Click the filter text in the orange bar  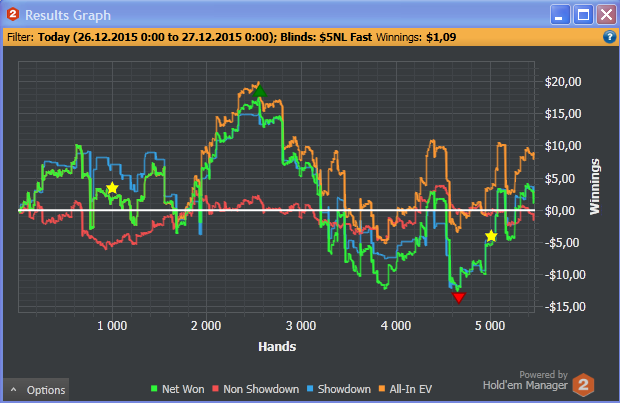[232, 37]
